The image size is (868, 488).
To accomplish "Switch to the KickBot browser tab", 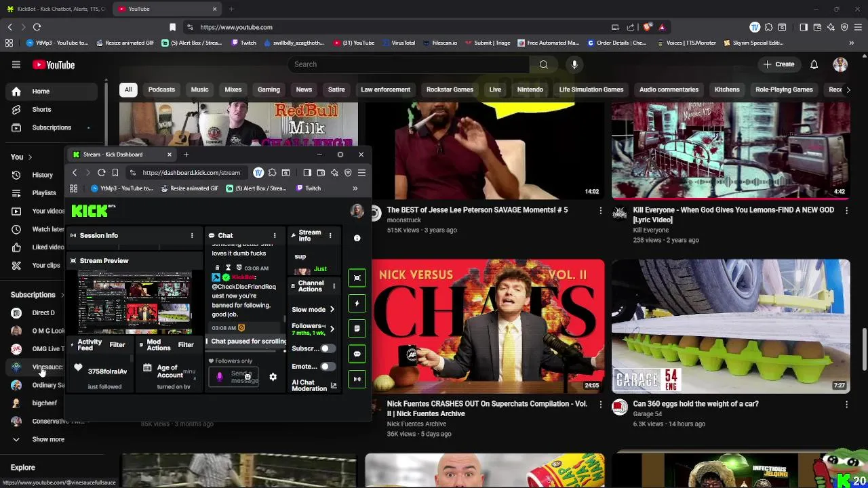I will coord(56,9).
